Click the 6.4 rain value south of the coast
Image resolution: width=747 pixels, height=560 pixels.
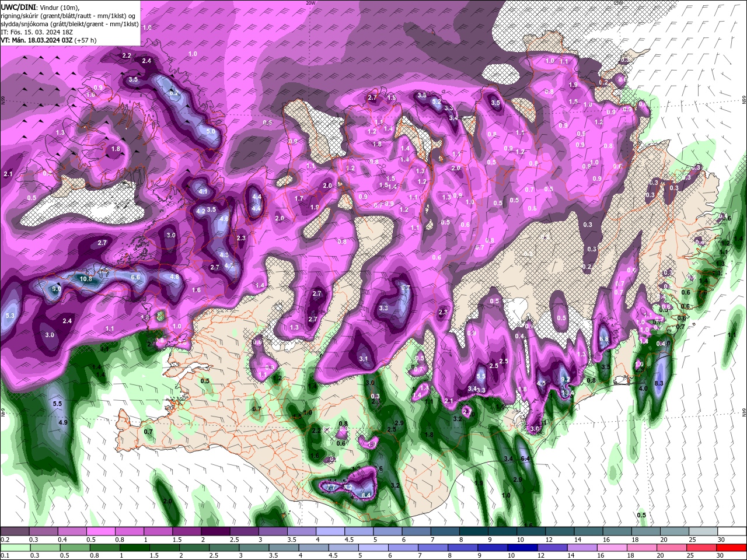[525, 459]
